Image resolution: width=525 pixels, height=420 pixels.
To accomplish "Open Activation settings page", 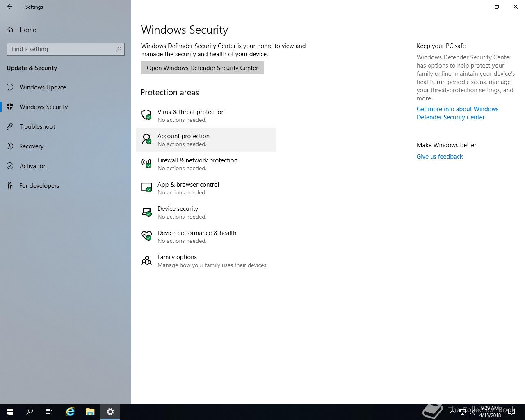I will tap(66, 166).
